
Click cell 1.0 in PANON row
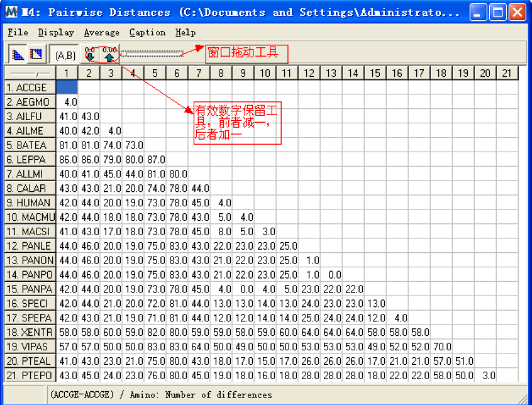coord(309,260)
